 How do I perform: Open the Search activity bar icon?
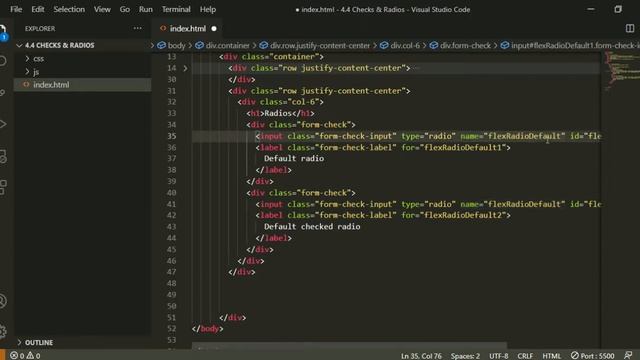pos(2,61)
